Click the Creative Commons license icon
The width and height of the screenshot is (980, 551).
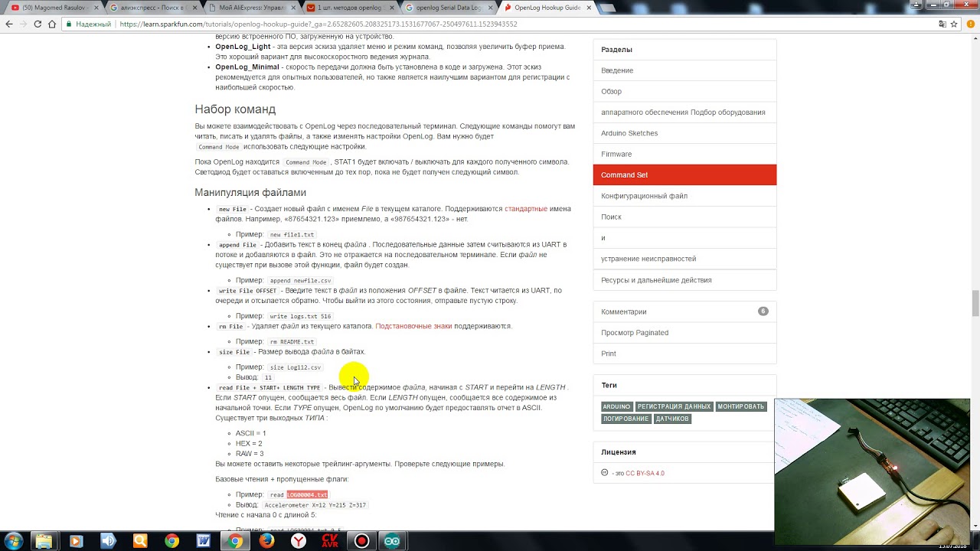605,473
